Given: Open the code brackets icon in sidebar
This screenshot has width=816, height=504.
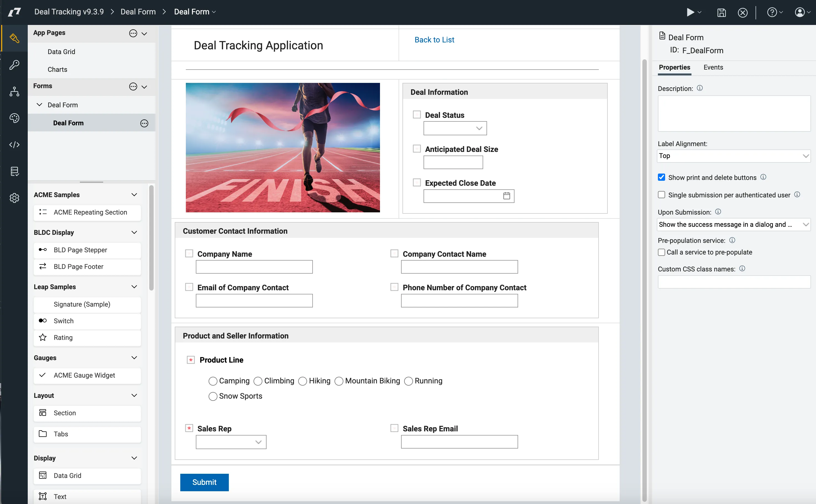Looking at the screenshot, I should (14, 145).
